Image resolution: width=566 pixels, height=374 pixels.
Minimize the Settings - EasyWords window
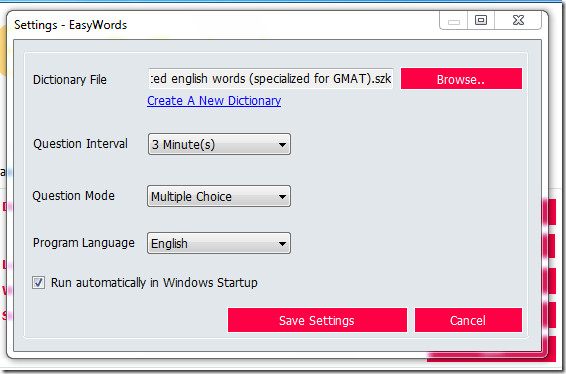click(454, 20)
